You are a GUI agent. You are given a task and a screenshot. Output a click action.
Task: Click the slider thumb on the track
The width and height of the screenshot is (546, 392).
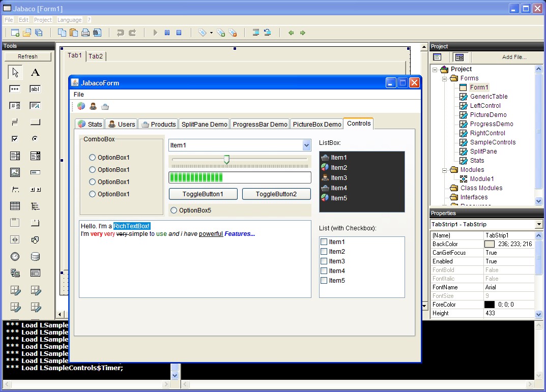[226, 159]
